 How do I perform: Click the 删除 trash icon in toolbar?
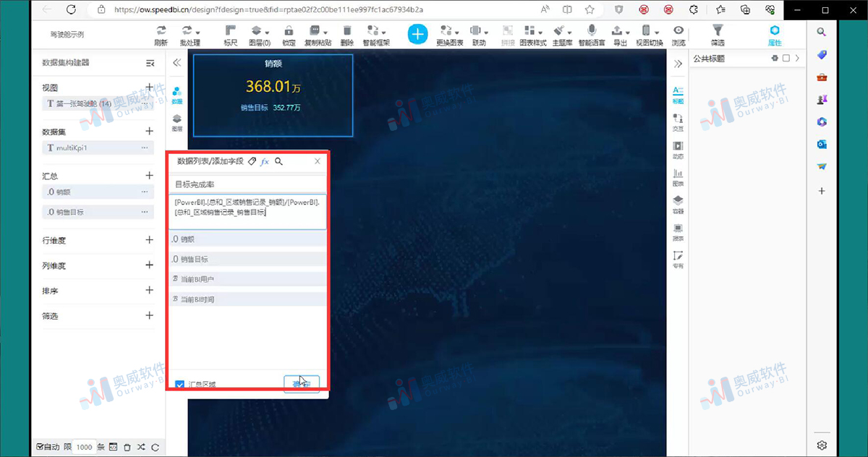point(347,33)
